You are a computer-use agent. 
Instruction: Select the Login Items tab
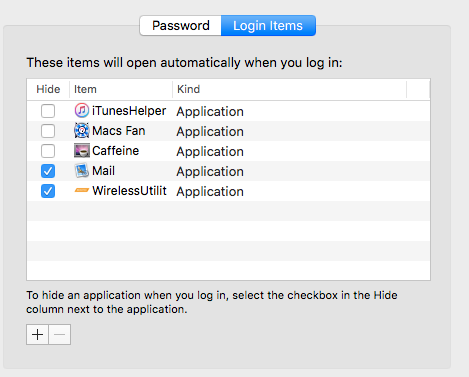tap(268, 25)
